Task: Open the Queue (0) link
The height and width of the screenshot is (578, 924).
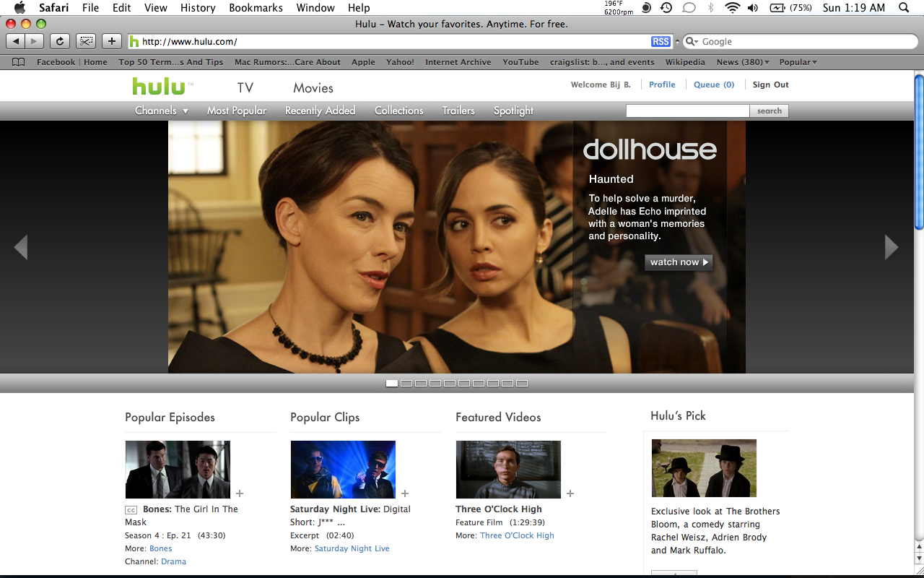Action: (x=714, y=85)
